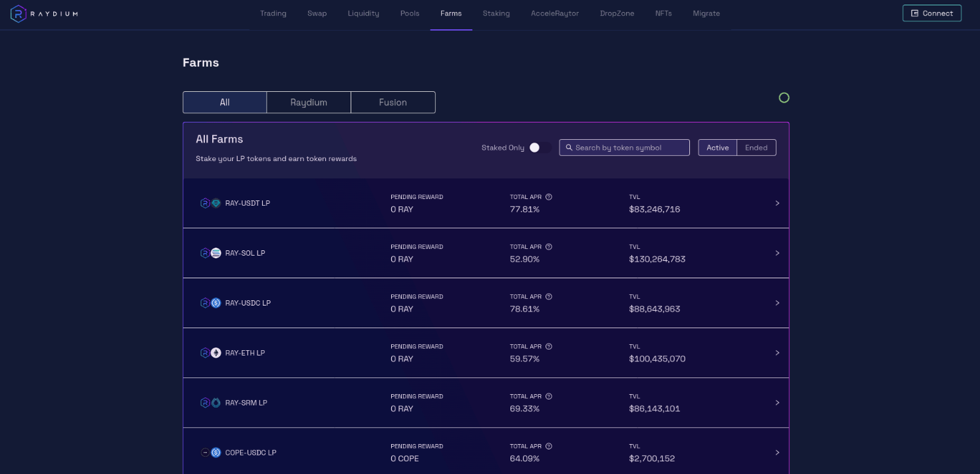980x474 pixels.
Task: Expand the RAY-ETH LP row chevron
Action: (777, 353)
